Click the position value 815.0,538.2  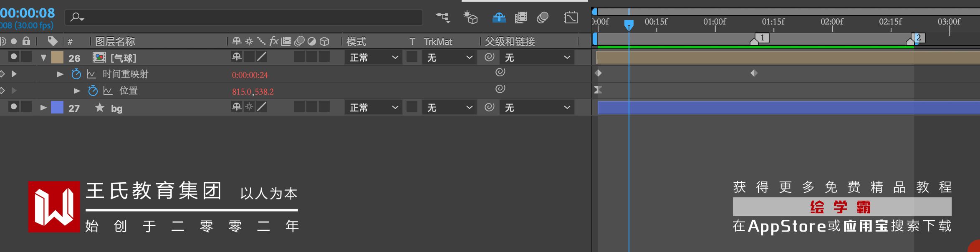pos(253,91)
